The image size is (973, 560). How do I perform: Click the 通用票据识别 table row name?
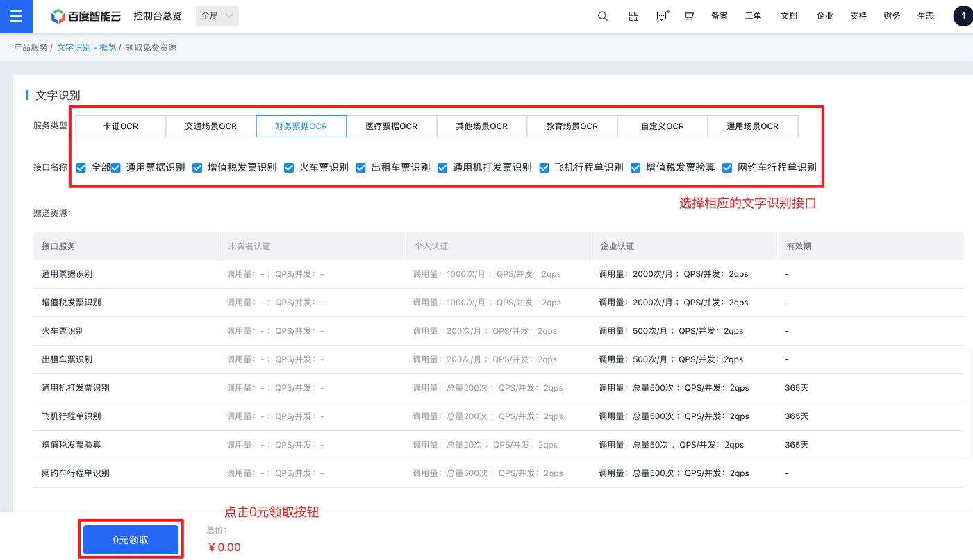(x=67, y=274)
